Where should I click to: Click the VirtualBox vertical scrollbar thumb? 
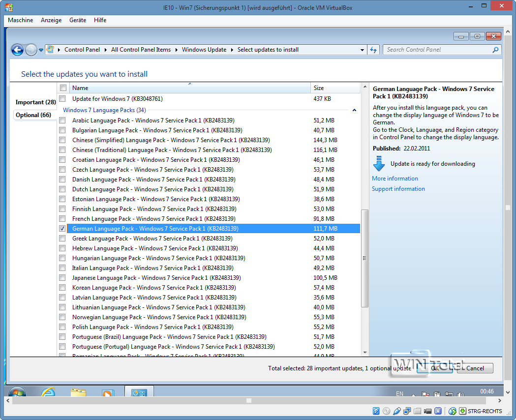(x=508, y=208)
